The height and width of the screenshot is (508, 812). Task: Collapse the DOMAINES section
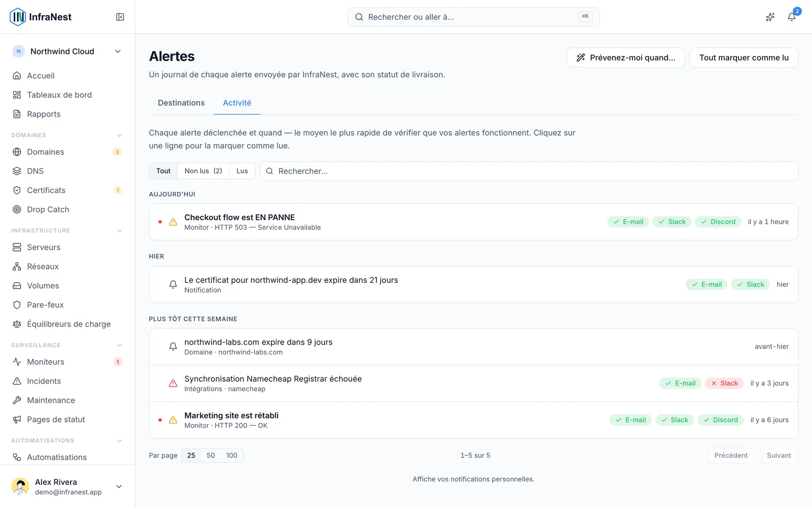tap(119, 135)
